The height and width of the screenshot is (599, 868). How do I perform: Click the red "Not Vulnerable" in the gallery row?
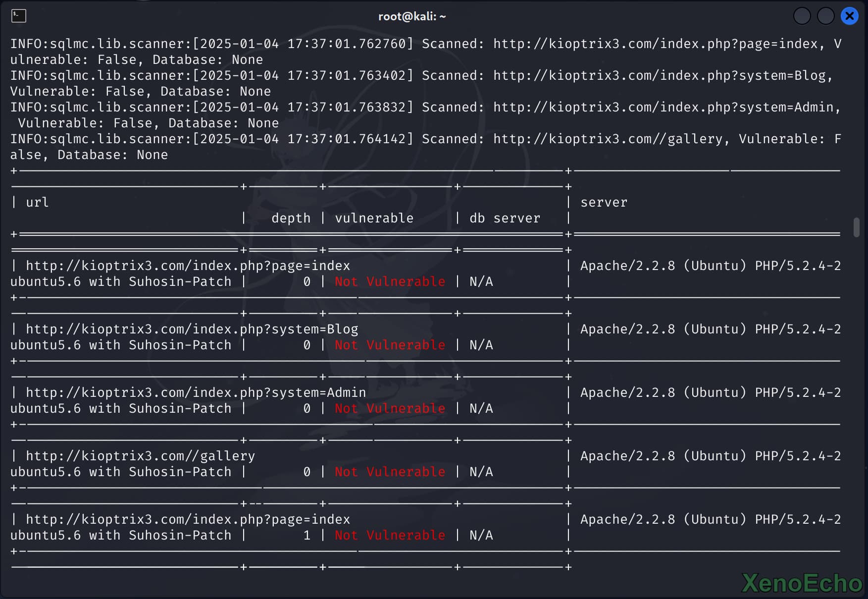[x=390, y=472]
